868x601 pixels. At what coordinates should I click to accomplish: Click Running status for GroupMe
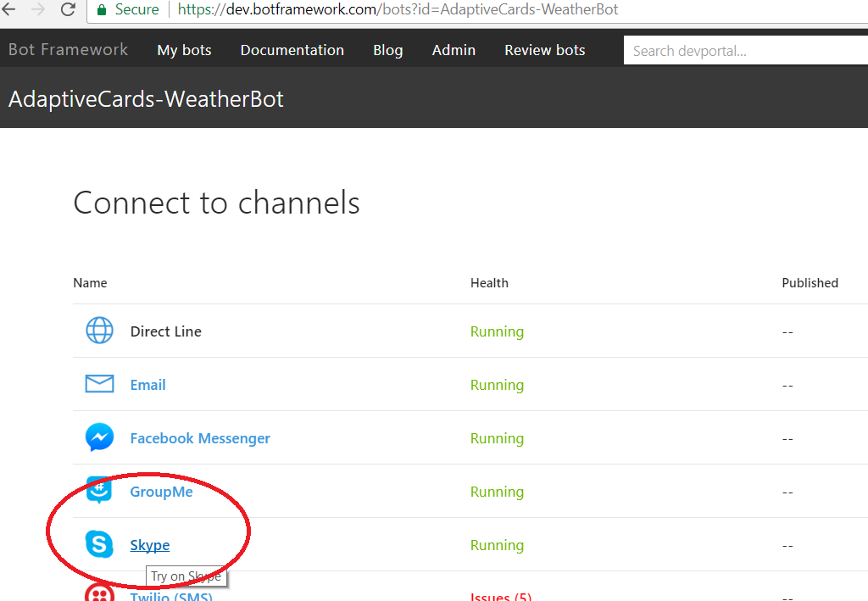tap(497, 492)
